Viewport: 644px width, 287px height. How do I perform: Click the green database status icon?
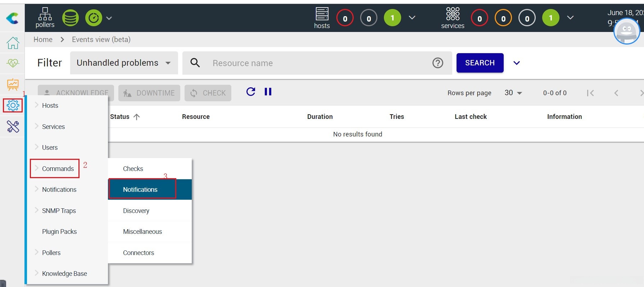(x=71, y=18)
